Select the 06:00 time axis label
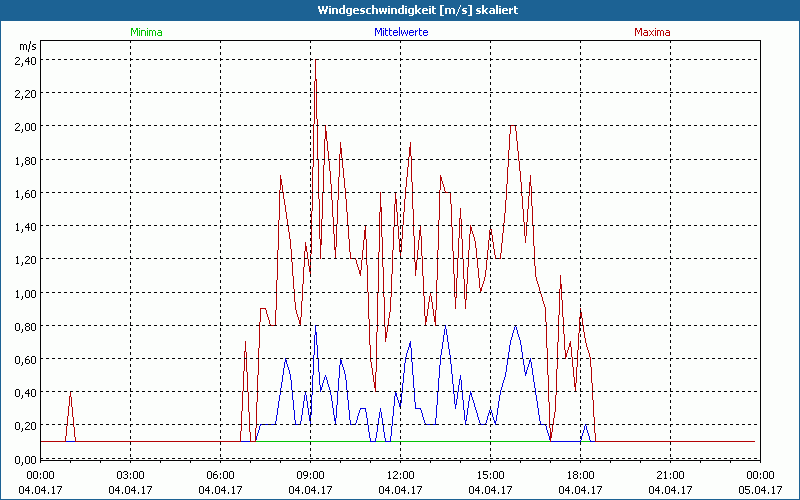This screenshot has height=500, width=800. 220,475
